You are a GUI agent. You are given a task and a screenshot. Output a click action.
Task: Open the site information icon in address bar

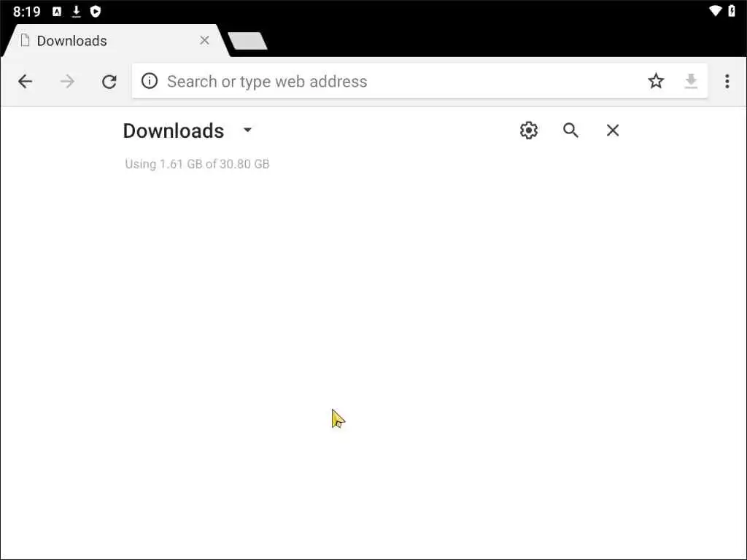(149, 81)
